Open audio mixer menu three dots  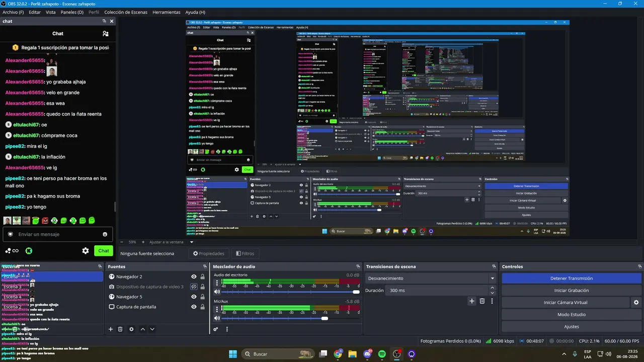pos(227,329)
